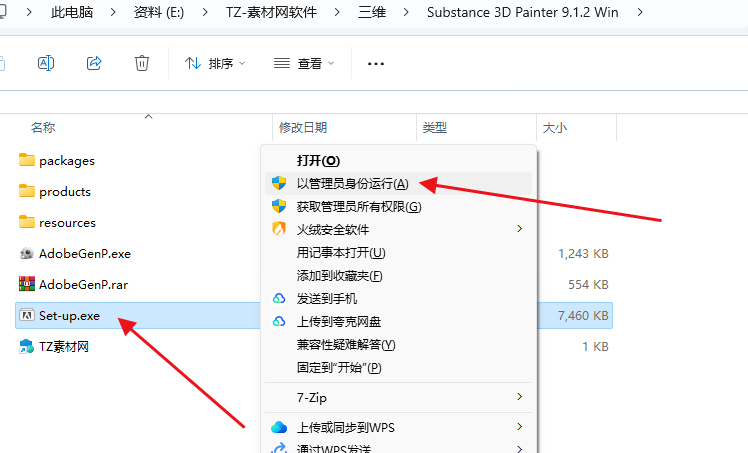Open the 火绒安全软件 submenu entry

[x=398, y=229]
